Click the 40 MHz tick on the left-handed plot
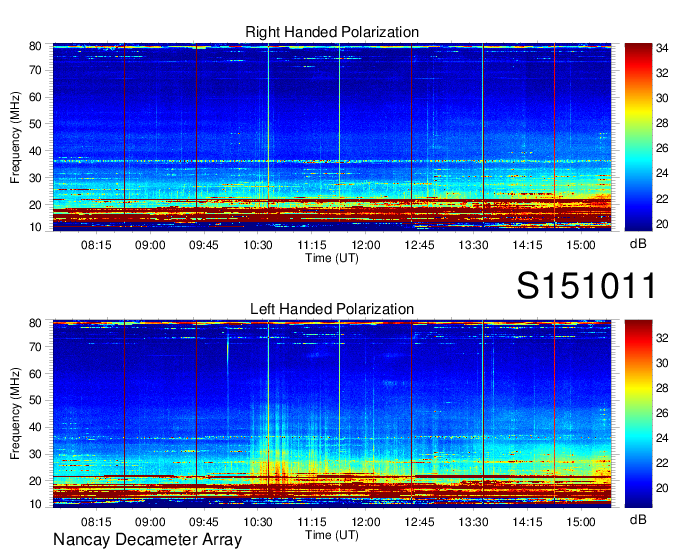The image size is (680, 552). (x=35, y=427)
